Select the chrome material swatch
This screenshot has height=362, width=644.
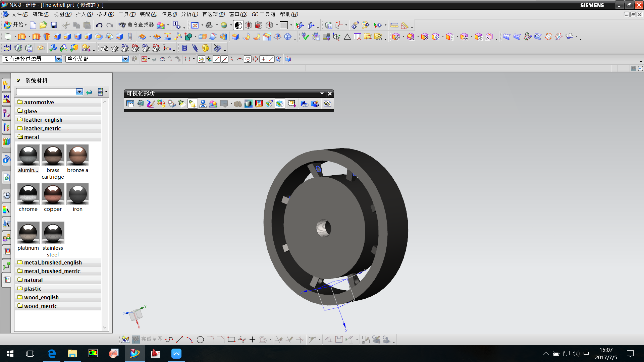point(28,194)
